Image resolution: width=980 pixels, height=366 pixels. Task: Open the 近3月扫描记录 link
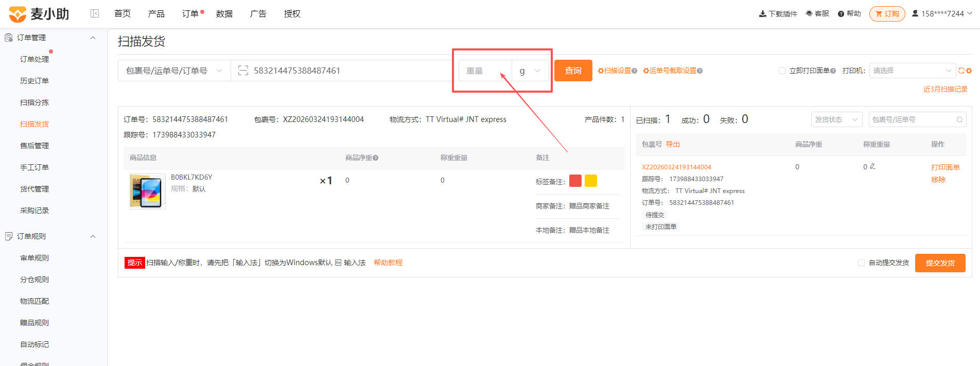pos(946,89)
